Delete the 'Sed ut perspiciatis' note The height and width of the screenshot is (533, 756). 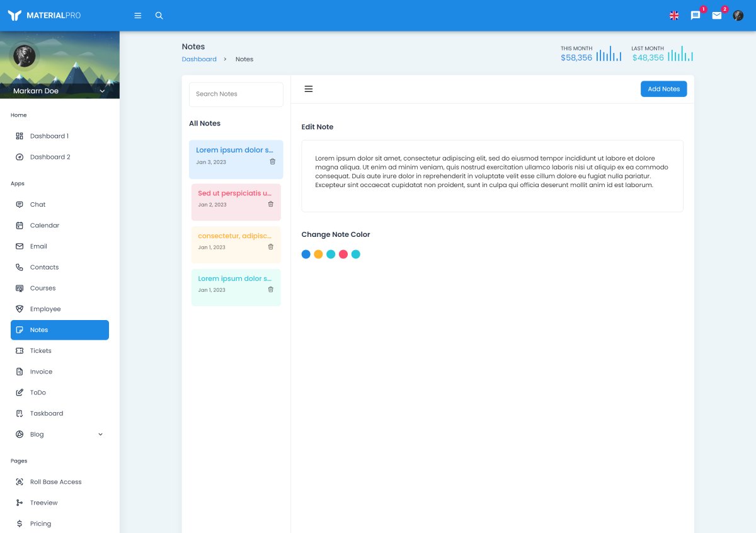(x=271, y=204)
